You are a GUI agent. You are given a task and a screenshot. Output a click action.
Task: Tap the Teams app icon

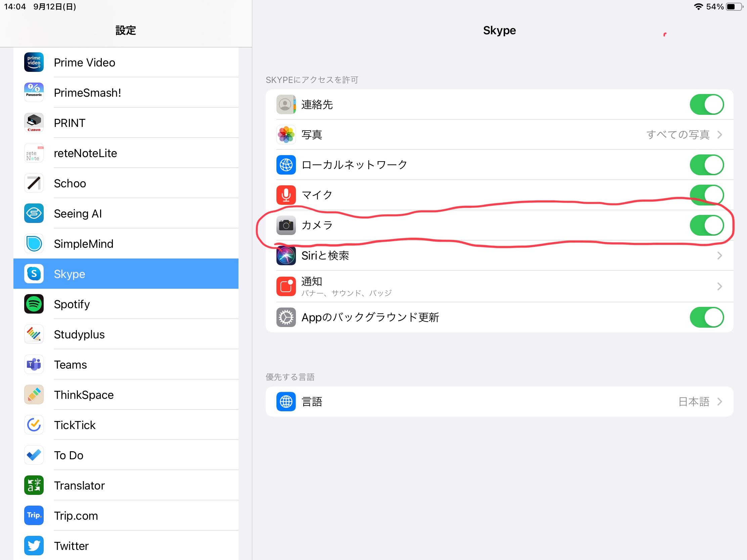tap(34, 364)
